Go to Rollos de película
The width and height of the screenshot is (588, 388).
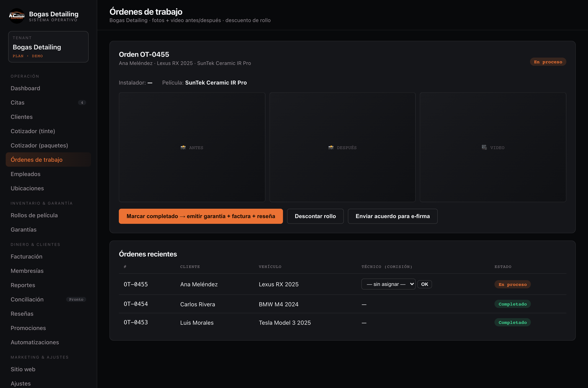tap(48, 215)
